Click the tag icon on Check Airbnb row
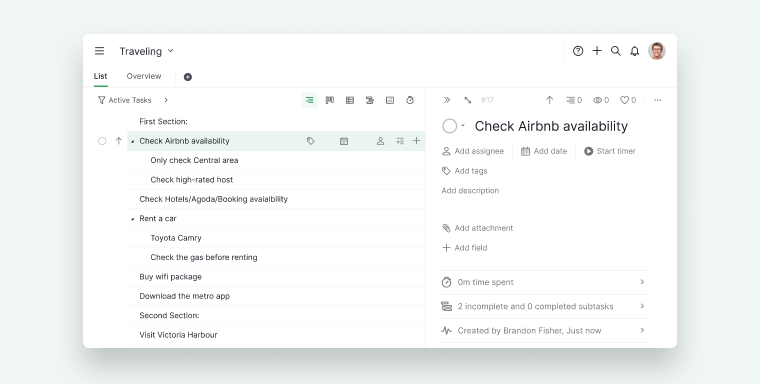Viewport: 760px width, 384px height. tap(311, 141)
